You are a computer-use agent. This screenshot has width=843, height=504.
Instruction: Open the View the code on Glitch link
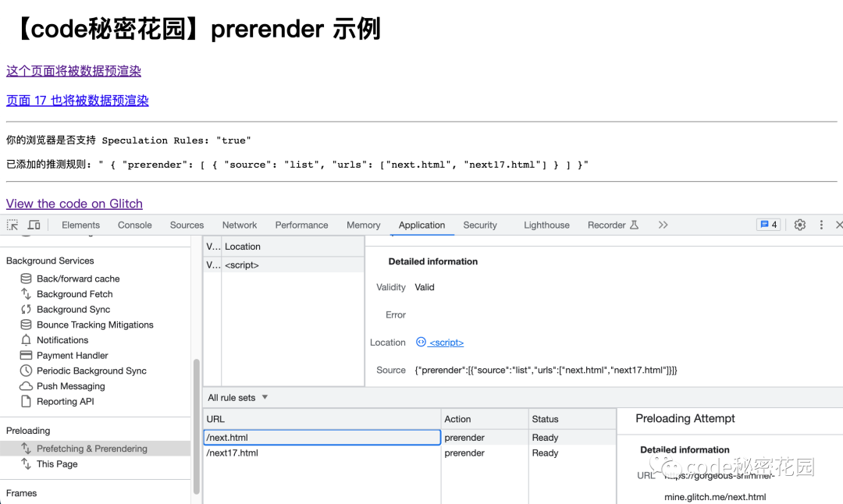pos(74,204)
